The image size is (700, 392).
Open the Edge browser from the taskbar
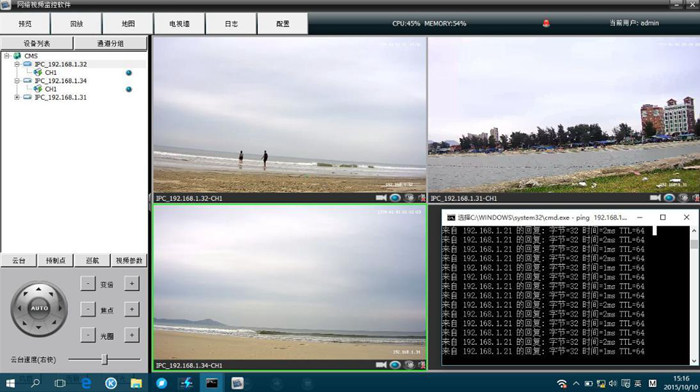pos(86,383)
